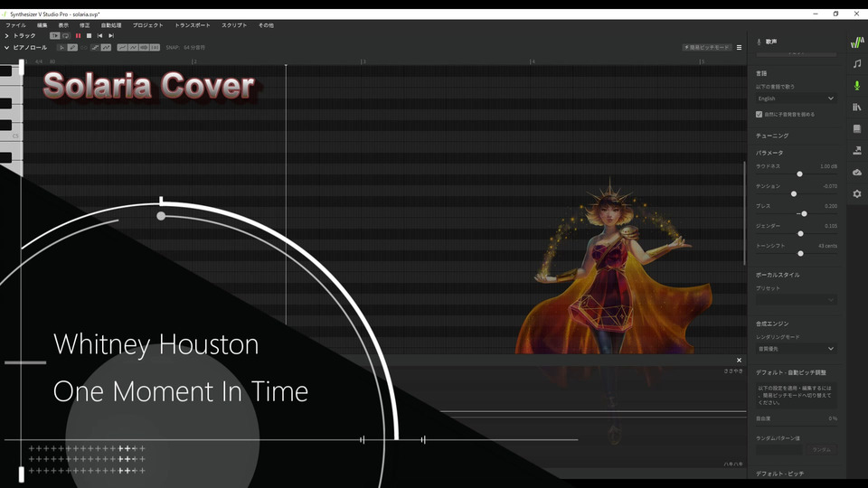Adjust the ラウドネス slider
The image size is (868, 488).
pyautogui.click(x=799, y=174)
